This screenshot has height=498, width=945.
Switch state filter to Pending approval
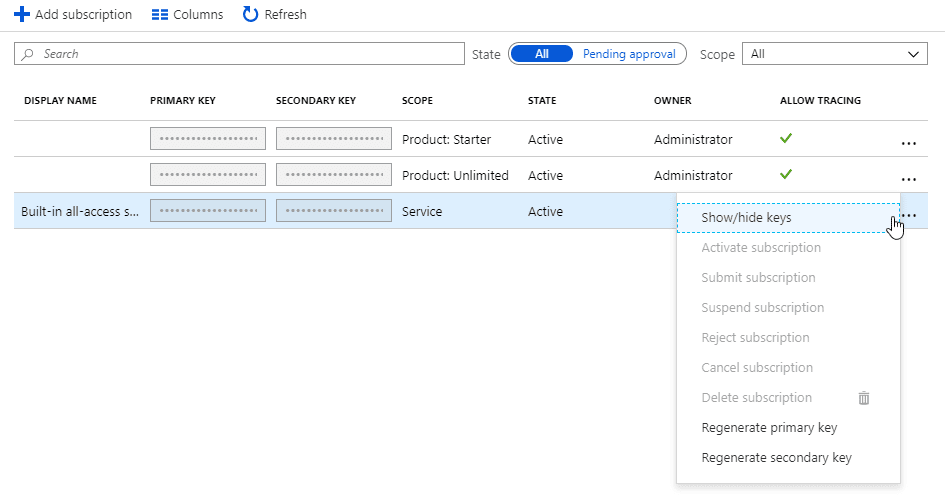point(629,54)
